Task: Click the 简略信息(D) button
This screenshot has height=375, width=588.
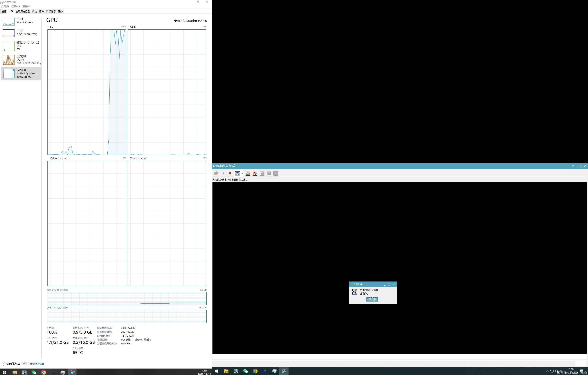Action: [x=13, y=364]
